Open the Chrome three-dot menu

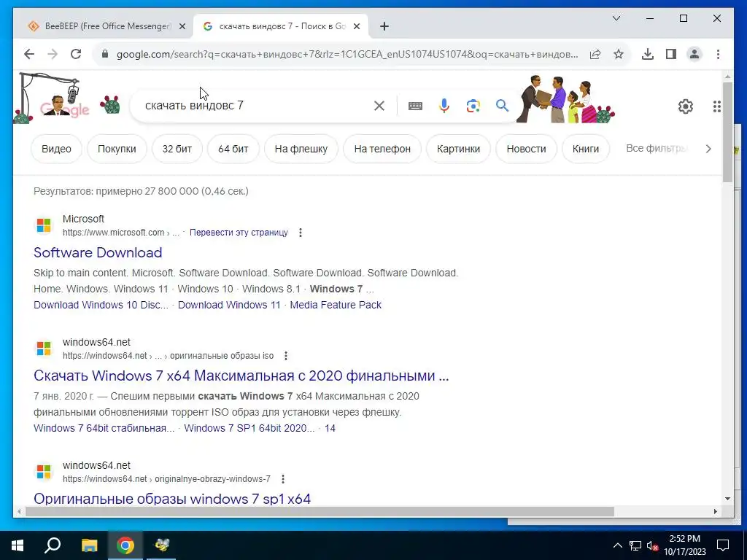coord(718,54)
